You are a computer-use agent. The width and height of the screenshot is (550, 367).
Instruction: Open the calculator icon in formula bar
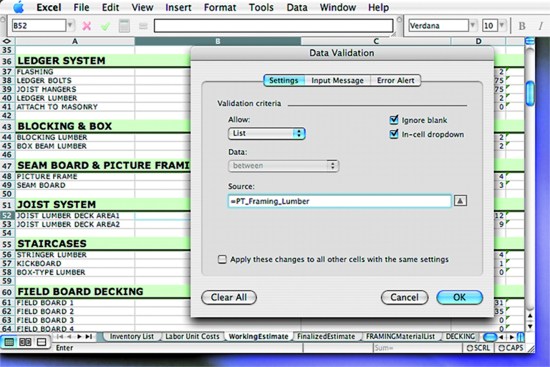click(124, 26)
